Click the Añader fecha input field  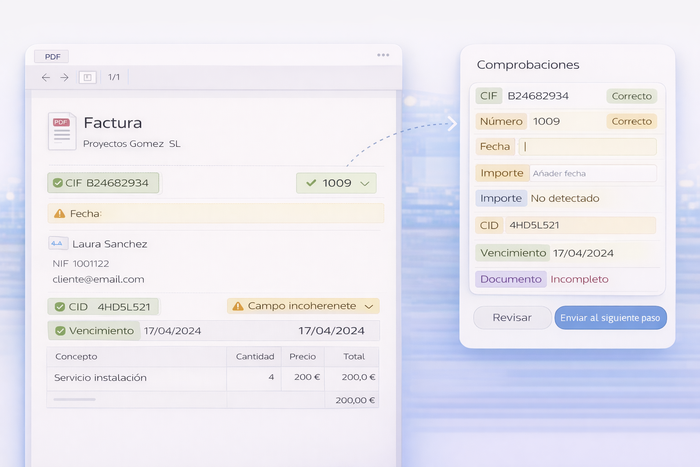pos(593,173)
